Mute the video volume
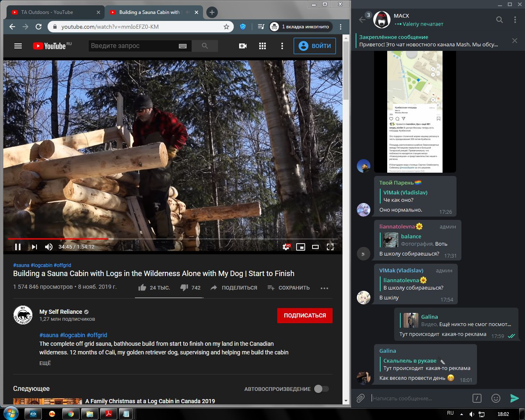The image size is (525, 420). [x=49, y=247]
